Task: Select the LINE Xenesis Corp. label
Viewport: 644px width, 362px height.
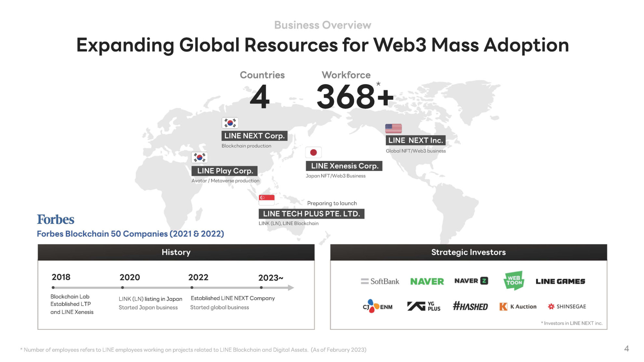Action: click(x=344, y=166)
